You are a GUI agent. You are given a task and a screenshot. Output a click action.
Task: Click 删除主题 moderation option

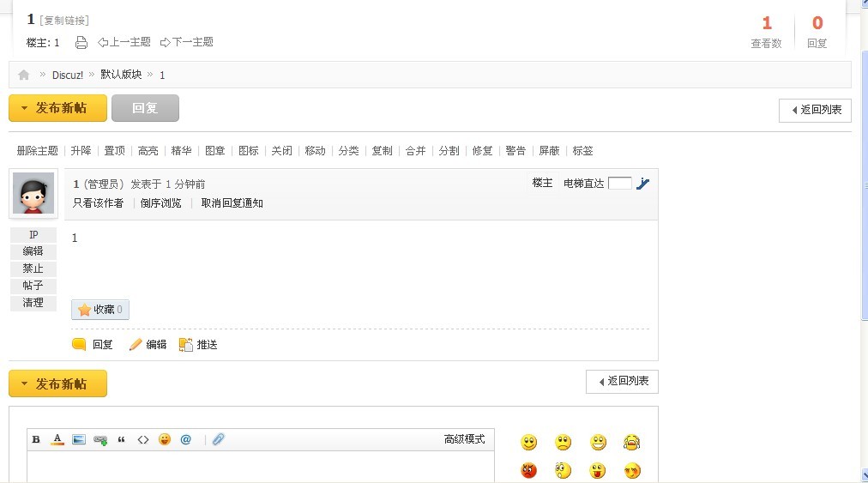point(37,151)
